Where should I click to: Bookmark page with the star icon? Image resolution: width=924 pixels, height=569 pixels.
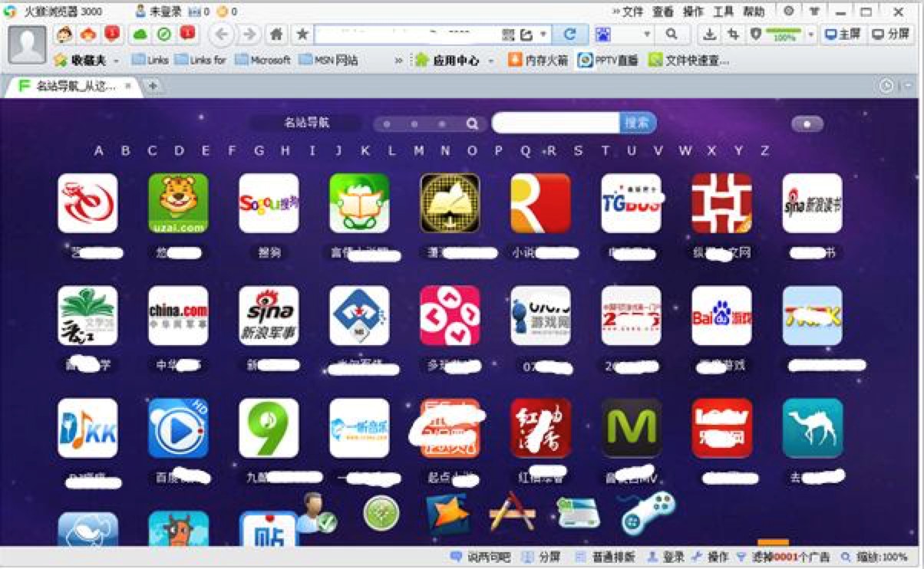click(x=302, y=35)
